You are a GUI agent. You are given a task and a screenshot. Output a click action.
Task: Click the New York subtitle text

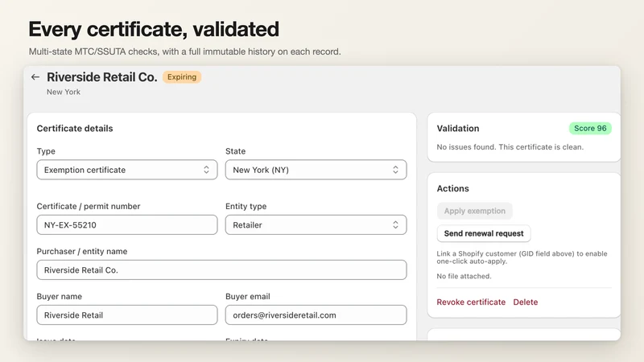click(x=64, y=92)
